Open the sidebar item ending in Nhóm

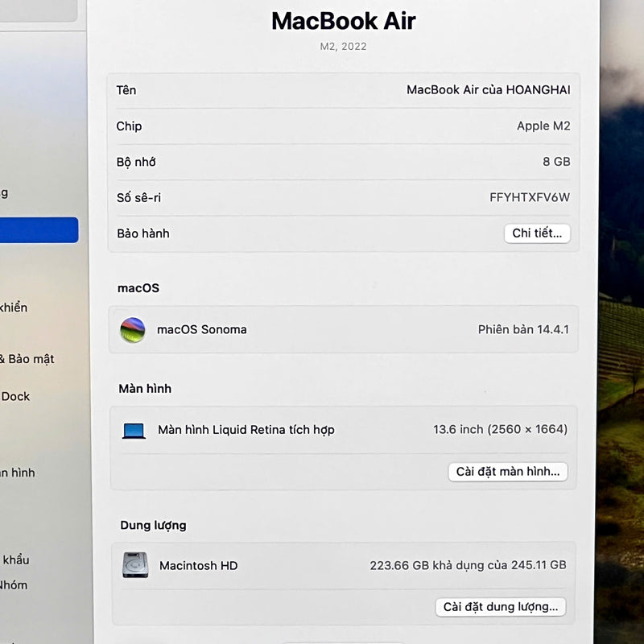14,585
